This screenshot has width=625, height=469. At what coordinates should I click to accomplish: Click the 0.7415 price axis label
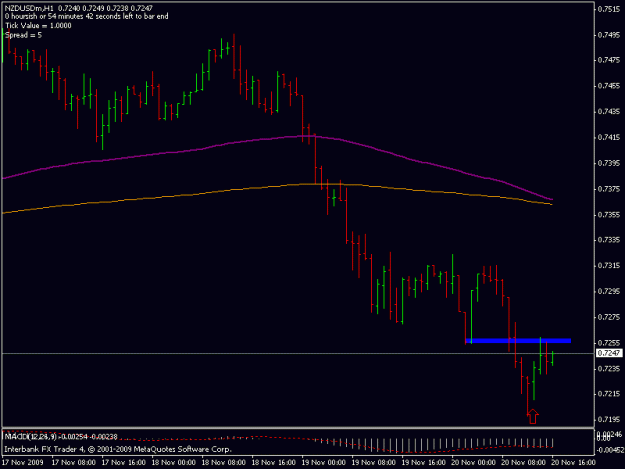pyautogui.click(x=609, y=137)
